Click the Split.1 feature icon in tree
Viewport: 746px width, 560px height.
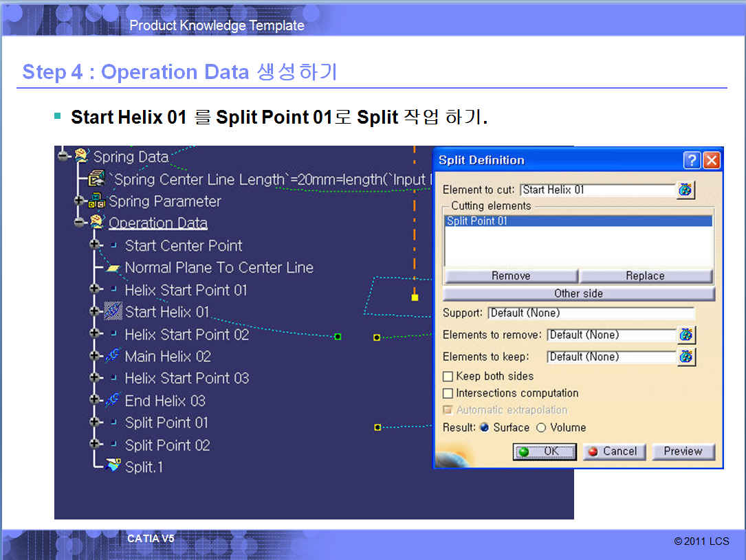click(x=113, y=467)
